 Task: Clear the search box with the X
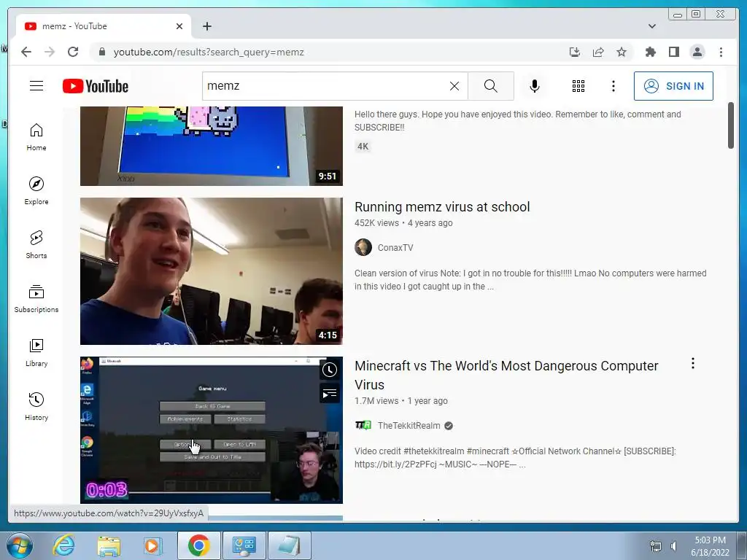[454, 86]
